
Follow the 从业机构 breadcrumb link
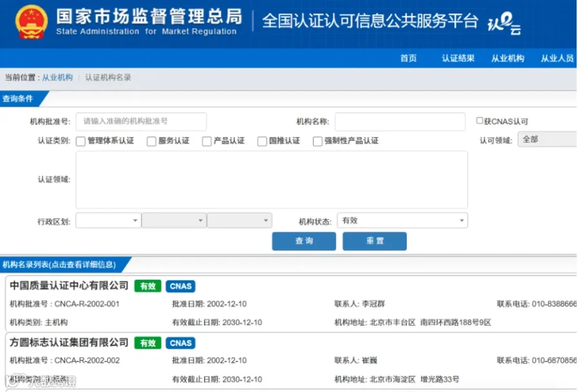(x=57, y=77)
